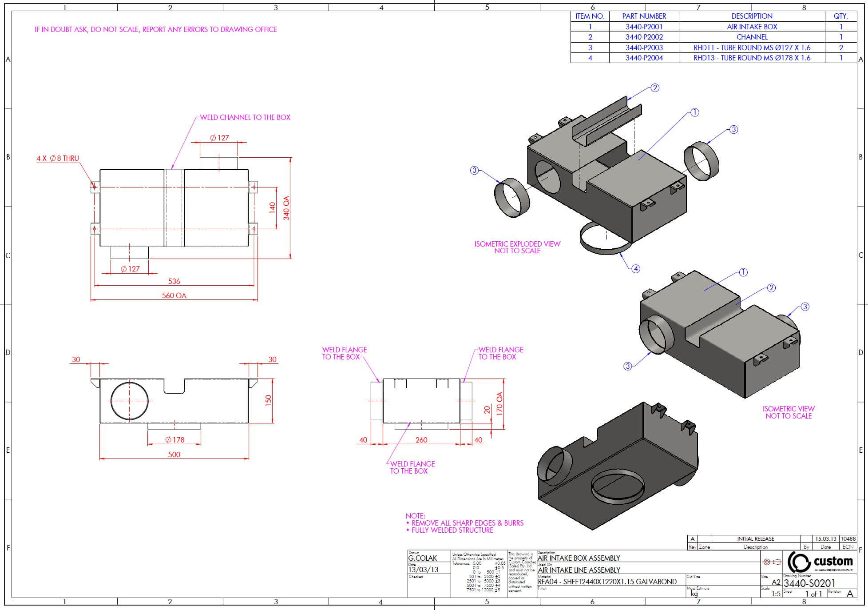The width and height of the screenshot is (868, 610).
Task: Select balloon 4 in the exploded view
Action: click(636, 268)
